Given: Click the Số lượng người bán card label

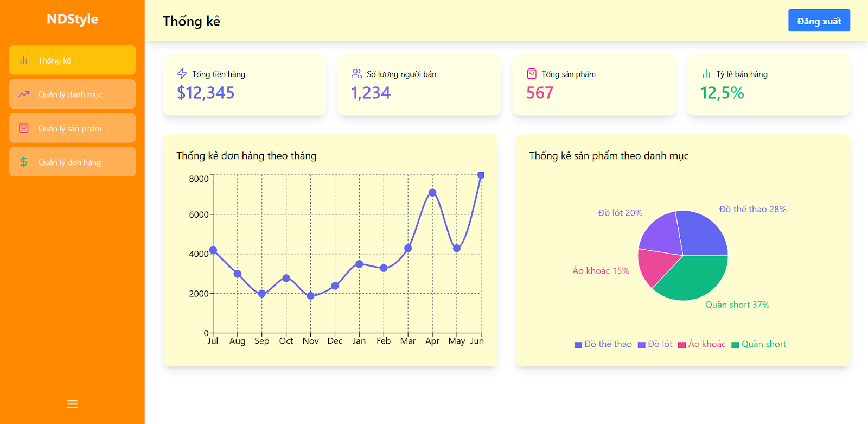Looking at the screenshot, I should point(401,74).
